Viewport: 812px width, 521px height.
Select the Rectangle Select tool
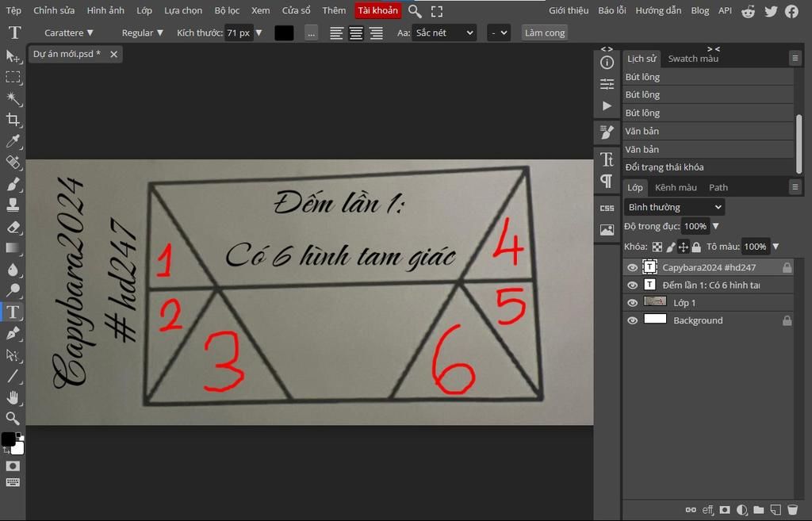(x=13, y=77)
